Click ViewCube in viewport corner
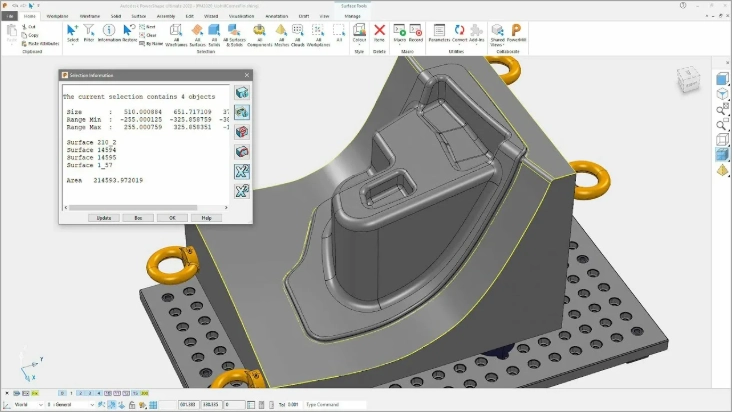 click(689, 79)
